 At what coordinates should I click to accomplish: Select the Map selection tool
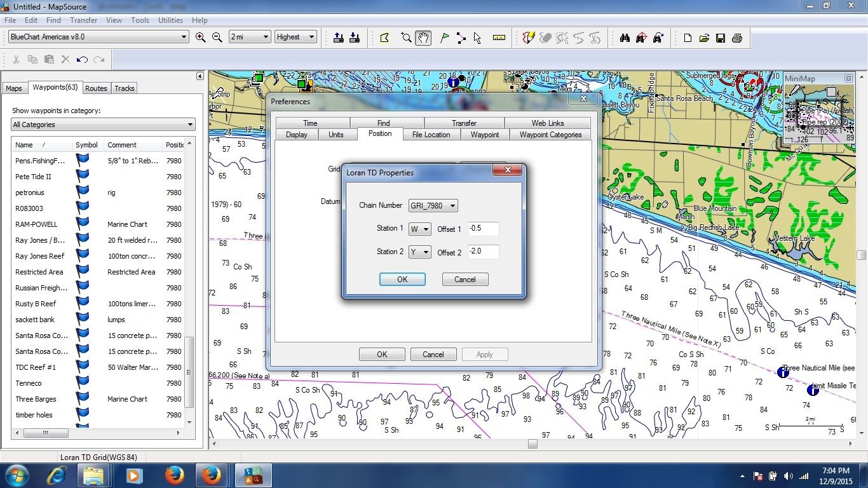[x=384, y=37]
